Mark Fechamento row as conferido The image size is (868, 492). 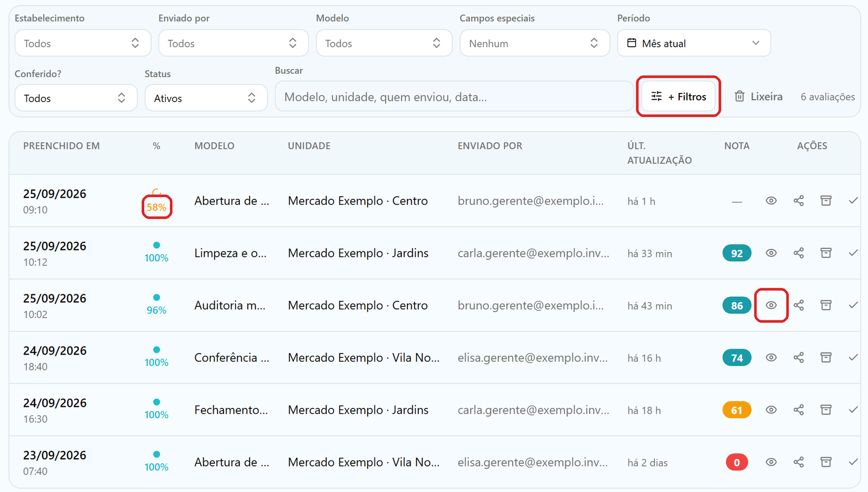pyautogui.click(x=853, y=410)
